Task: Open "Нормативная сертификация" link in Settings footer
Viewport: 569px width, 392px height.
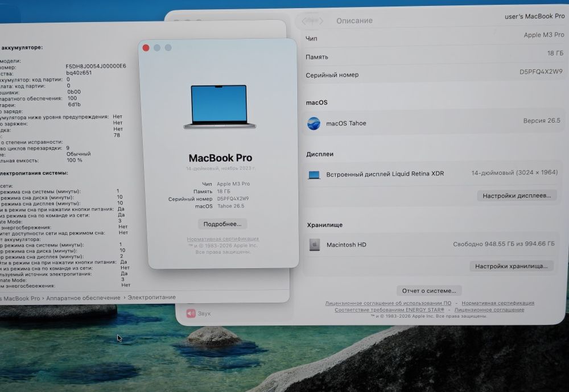Action: (x=498, y=303)
